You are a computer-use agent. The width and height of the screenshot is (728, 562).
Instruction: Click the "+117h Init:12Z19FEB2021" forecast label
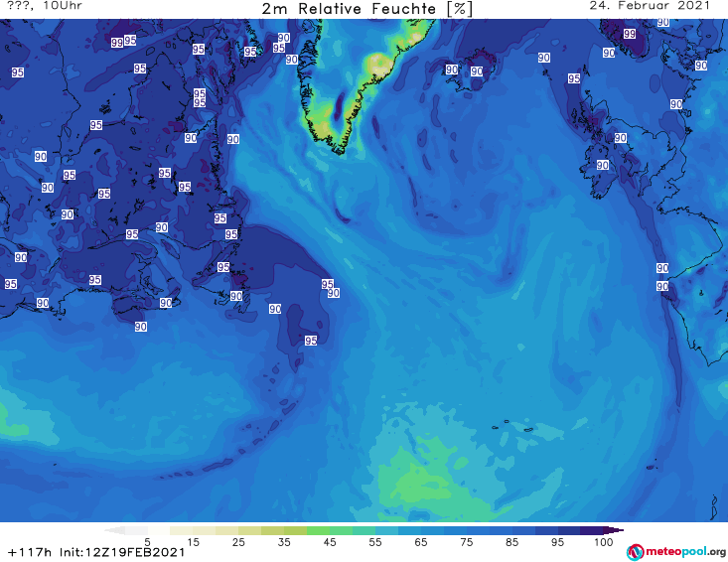tap(96, 553)
